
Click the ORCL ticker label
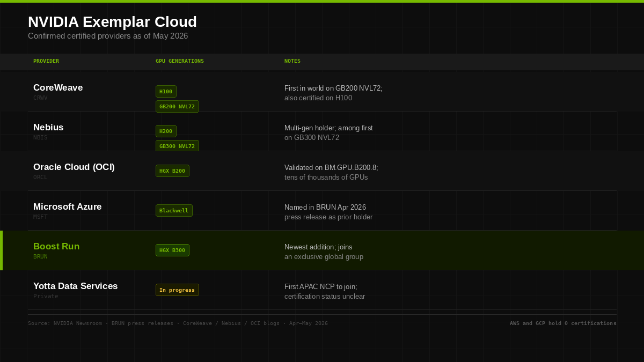(x=40, y=178)
